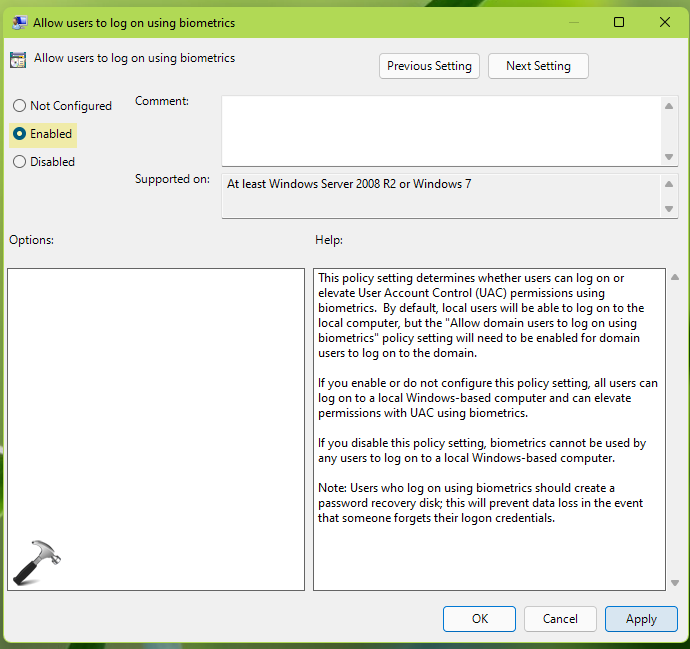Apply the policy changes
This screenshot has height=649, width=690.
coord(641,619)
